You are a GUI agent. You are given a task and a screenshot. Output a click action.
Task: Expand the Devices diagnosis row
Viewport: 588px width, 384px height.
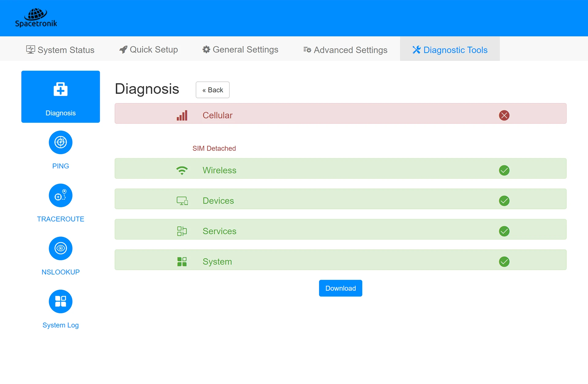point(341,199)
